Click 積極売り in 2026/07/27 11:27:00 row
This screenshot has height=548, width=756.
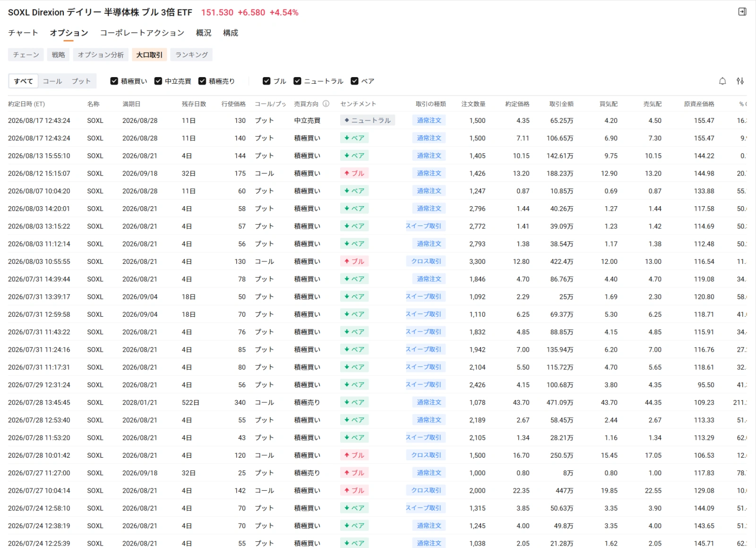coord(307,473)
